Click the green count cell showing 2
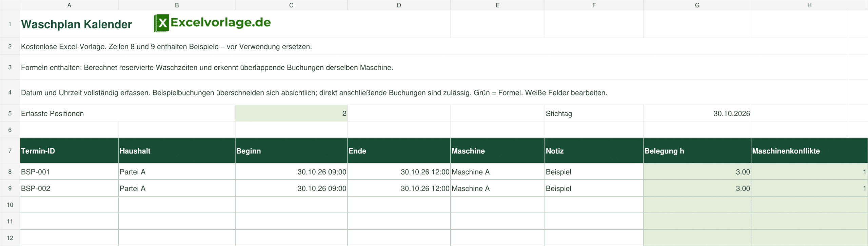This screenshot has height=246, width=868. pos(291,113)
